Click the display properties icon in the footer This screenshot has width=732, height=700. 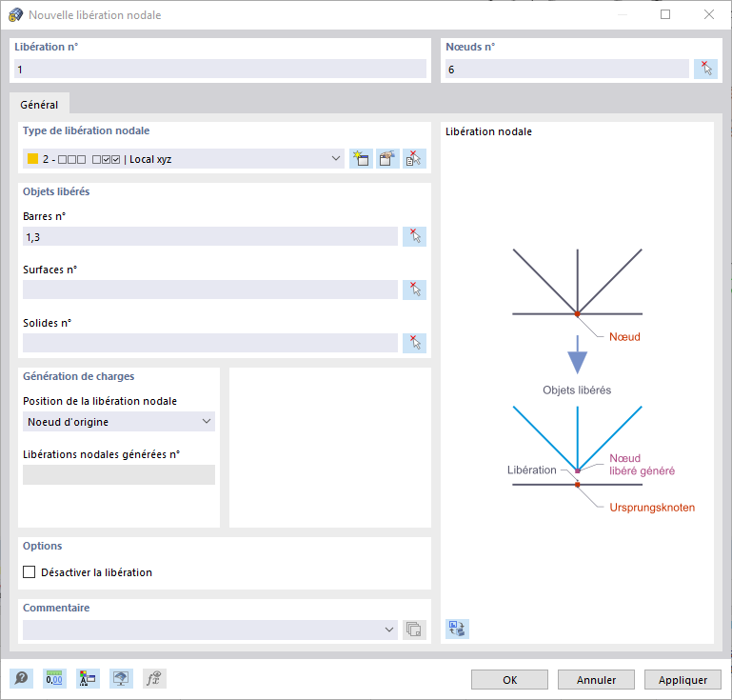click(x=88, y=678)
